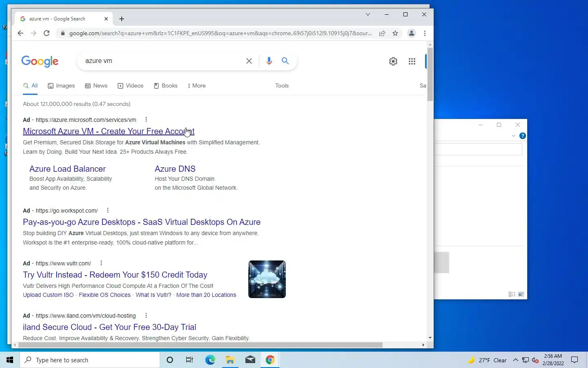This screenshot has width=588, height=368.
Task: Submit search with the magnifier icon
Action: coord(285,61)
